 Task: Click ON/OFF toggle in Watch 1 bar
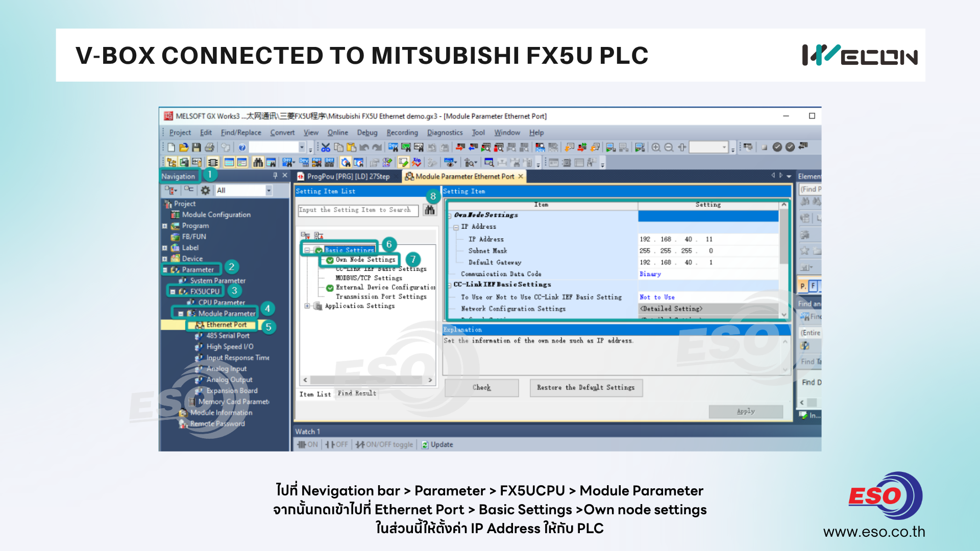pyautogui.click(x=385, y=445)
